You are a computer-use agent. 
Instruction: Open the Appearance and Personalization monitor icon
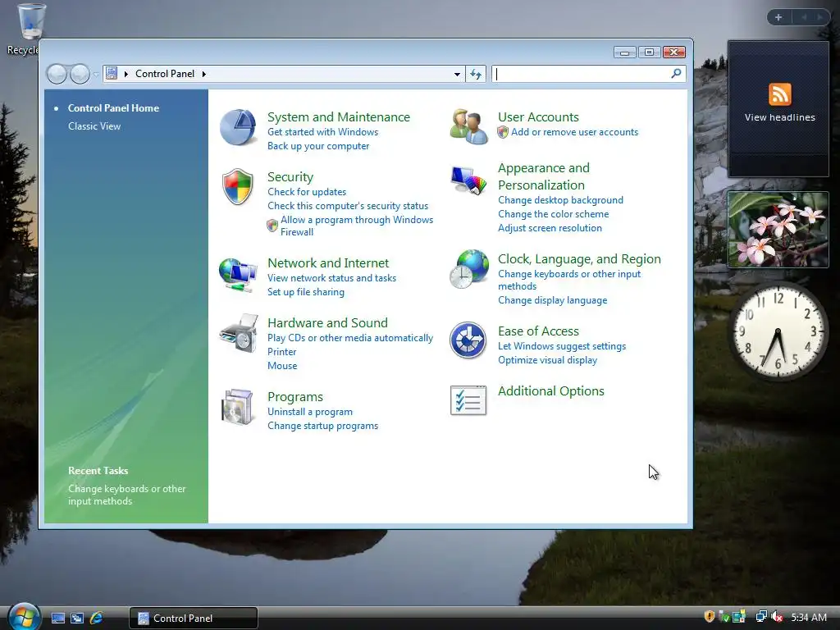[468, 180]
